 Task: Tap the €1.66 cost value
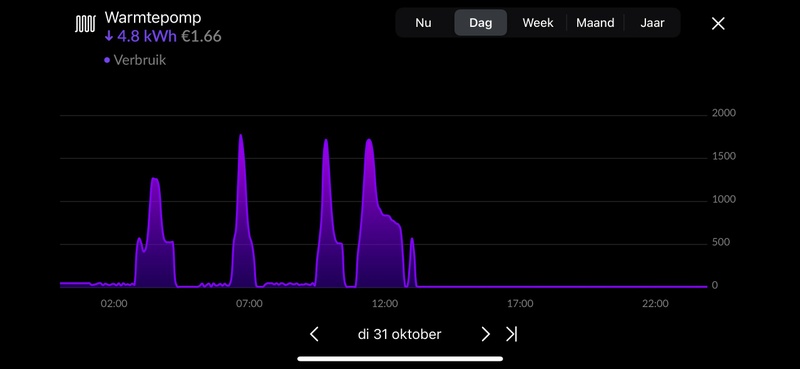(x=201, y=37)
